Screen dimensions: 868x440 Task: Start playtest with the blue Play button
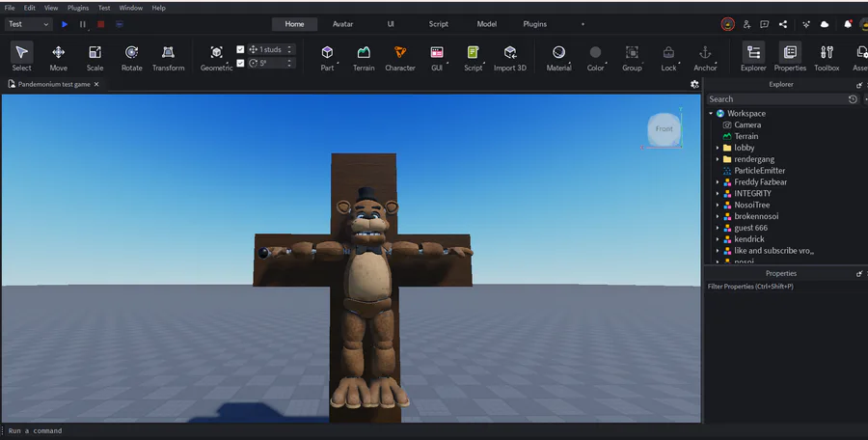pos(65,24)
